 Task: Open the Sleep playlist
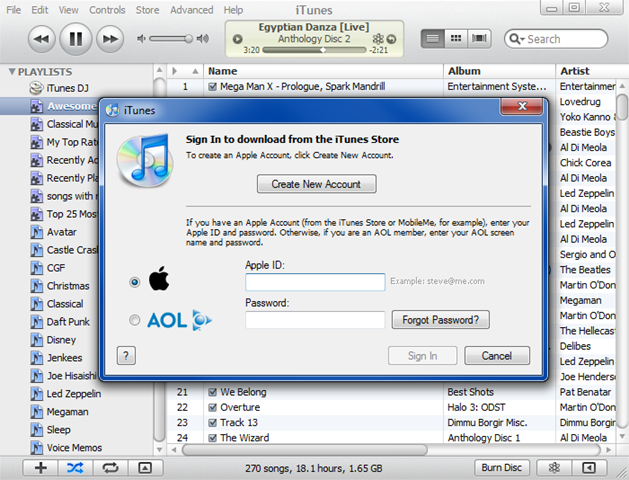coord(58,430)
